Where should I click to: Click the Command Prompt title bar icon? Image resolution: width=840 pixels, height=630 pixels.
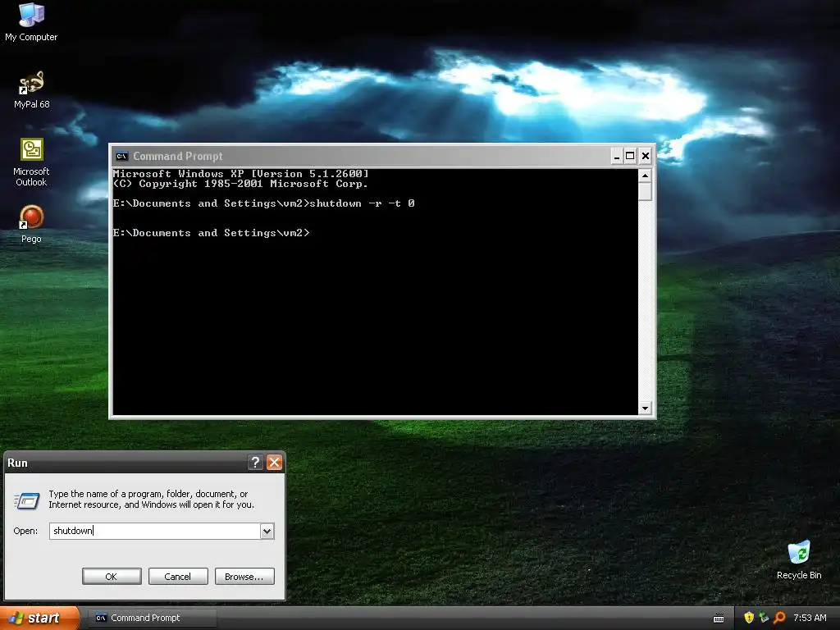tap(121, 157)
